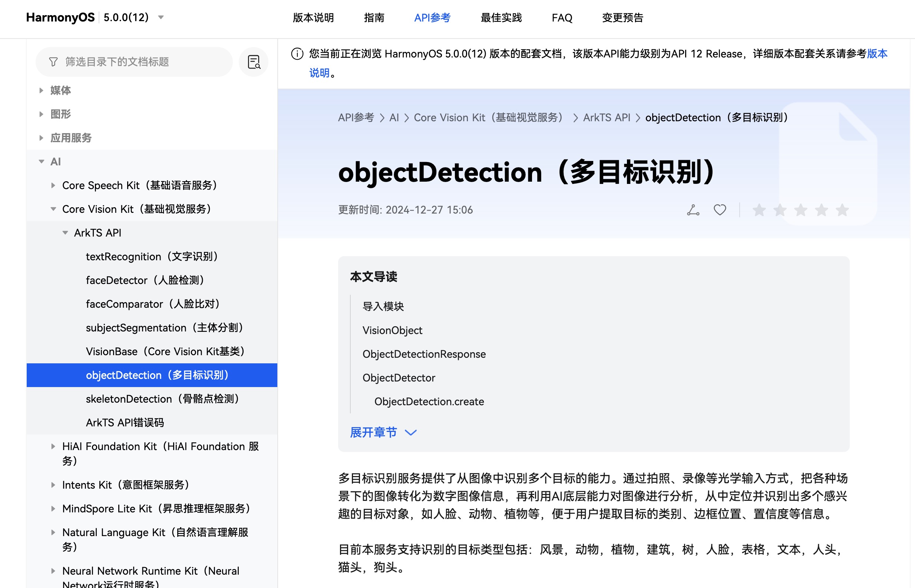Click the edit/feedback icon near update time
915x588 pixels.
click(693, 210)
